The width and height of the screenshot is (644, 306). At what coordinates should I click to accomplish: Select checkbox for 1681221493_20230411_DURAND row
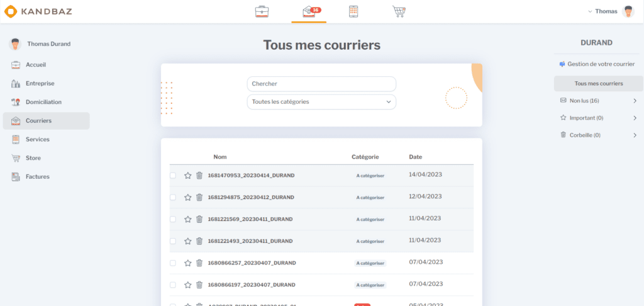(173, 241)
